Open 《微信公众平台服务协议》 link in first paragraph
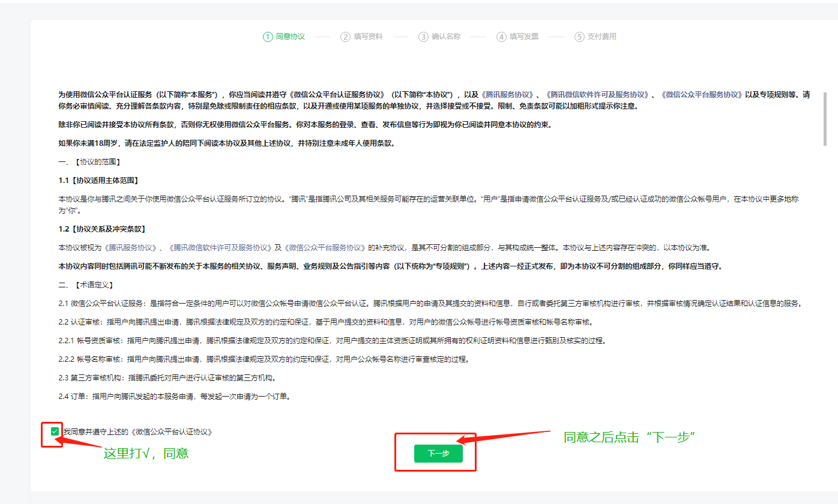Image resolution: width=838 pixels, height=504 pixels. 702,95
